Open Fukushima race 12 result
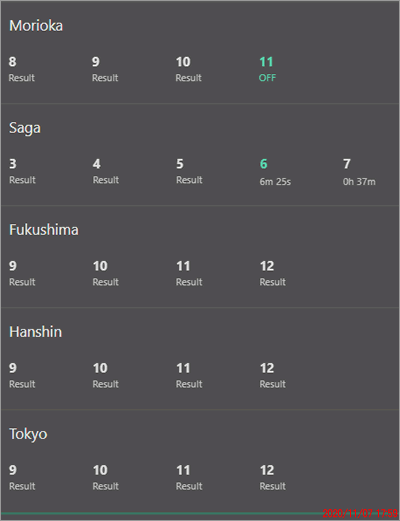Viewport: 400px width, 521px height. pos(272,273)
